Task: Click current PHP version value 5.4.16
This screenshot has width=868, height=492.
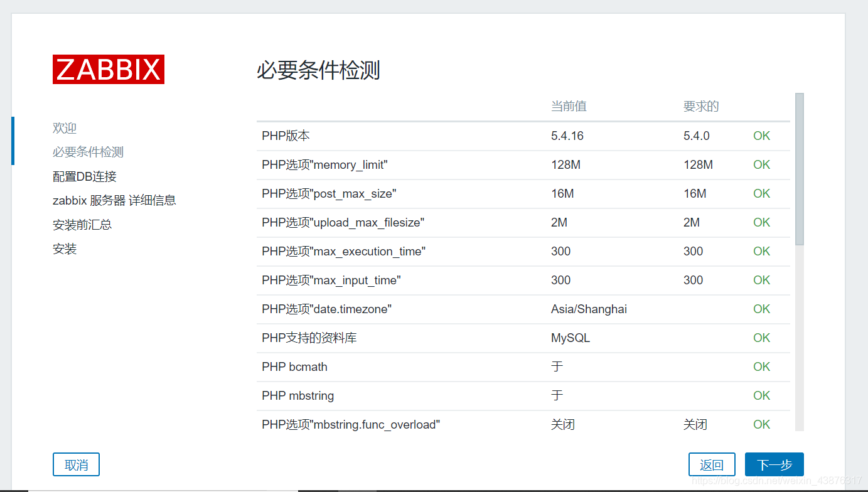Action: point(567,136)
